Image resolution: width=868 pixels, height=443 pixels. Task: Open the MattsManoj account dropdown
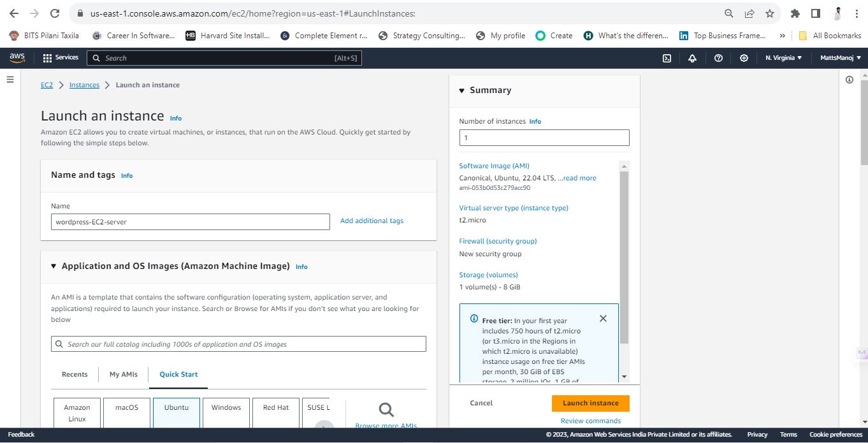840,58
